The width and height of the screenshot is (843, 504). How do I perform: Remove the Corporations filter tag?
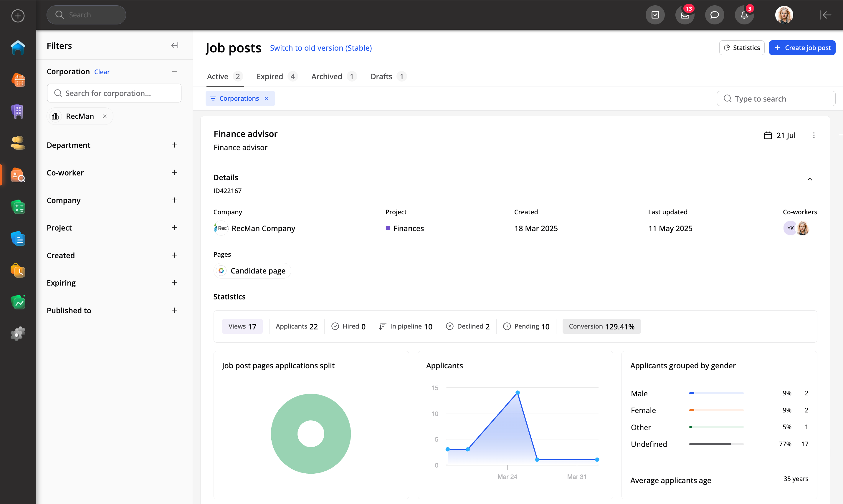266,99
